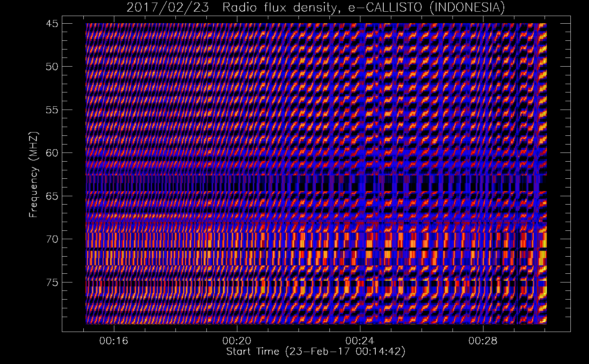Image resolution: width=589 pixels, height=364 pixels.
Task: Click the 'Start Time (23-Feb-17 00:14:42)' label
Action: [x=316, y=352]
